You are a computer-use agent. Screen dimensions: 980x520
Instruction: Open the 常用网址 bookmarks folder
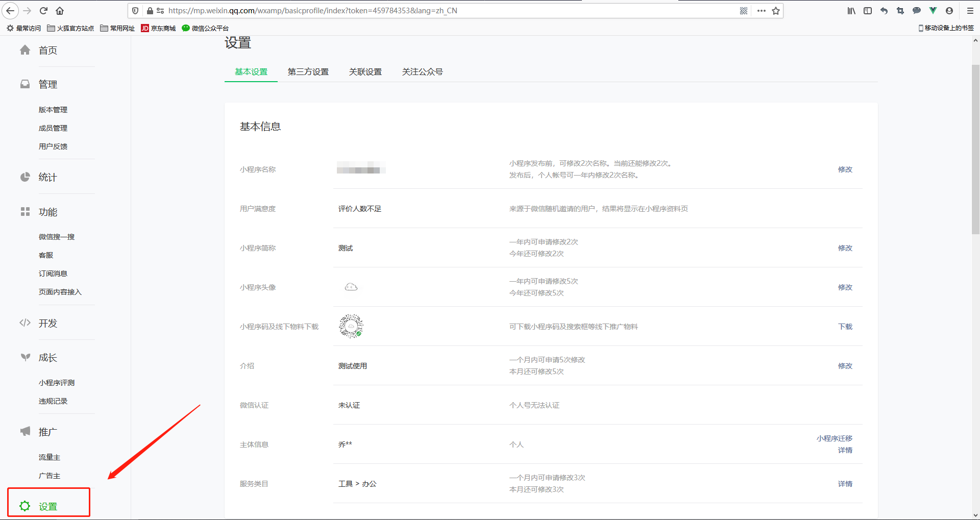click(117, 28)
